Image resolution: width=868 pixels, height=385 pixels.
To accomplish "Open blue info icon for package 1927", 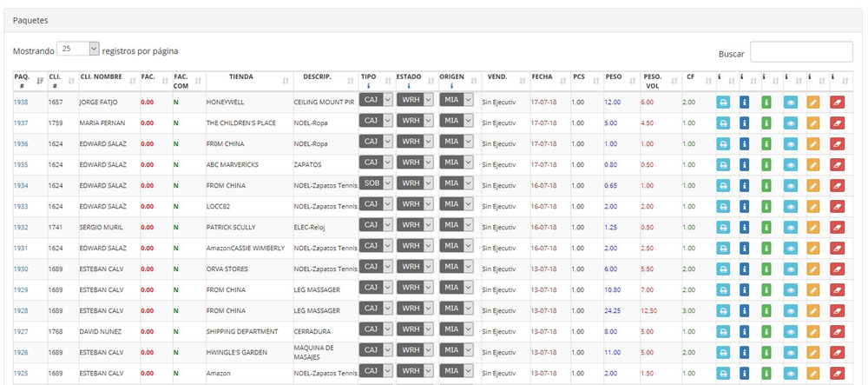I will coord(745,332).
